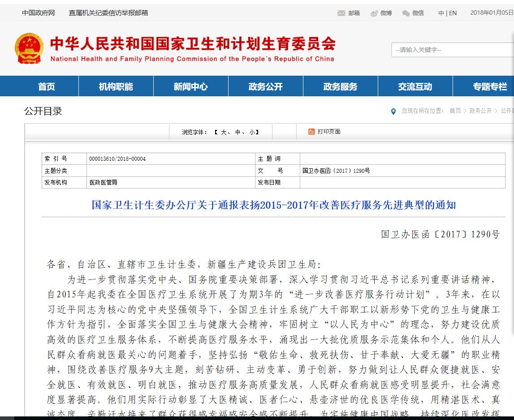Switch language via 中 | EN

448,13
